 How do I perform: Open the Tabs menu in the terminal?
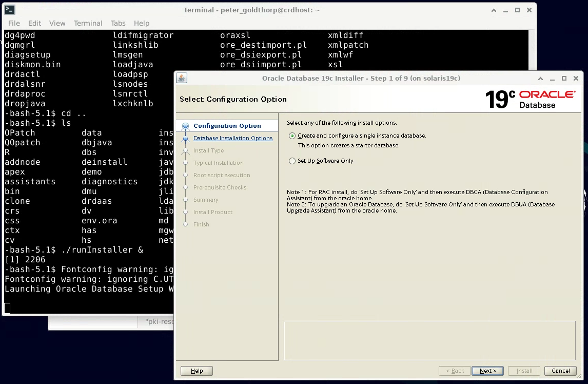click(x=118, y=23)
